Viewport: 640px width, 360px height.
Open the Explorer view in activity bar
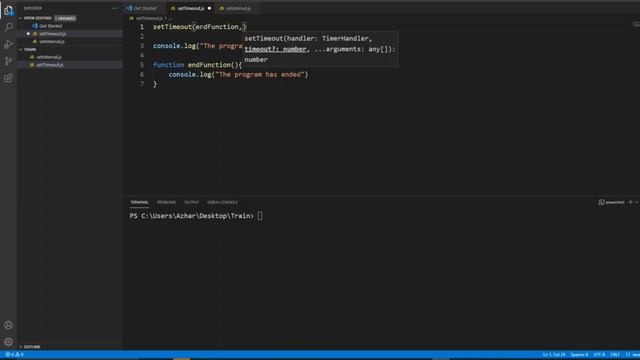coord(9,10)
